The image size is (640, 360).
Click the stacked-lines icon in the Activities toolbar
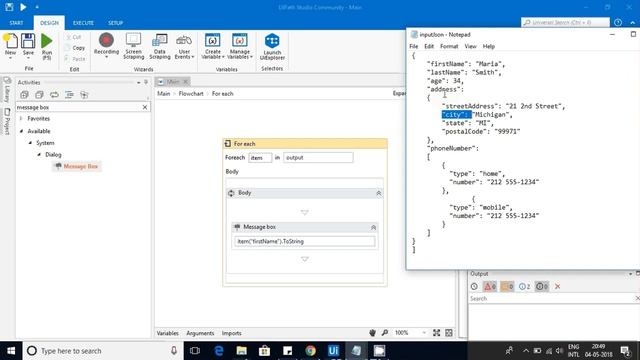(x=69, y=95)
